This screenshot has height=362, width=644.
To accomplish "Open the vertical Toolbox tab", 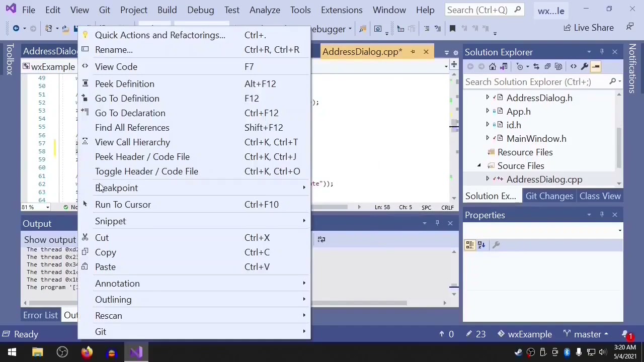I will (x=9, y=59).
